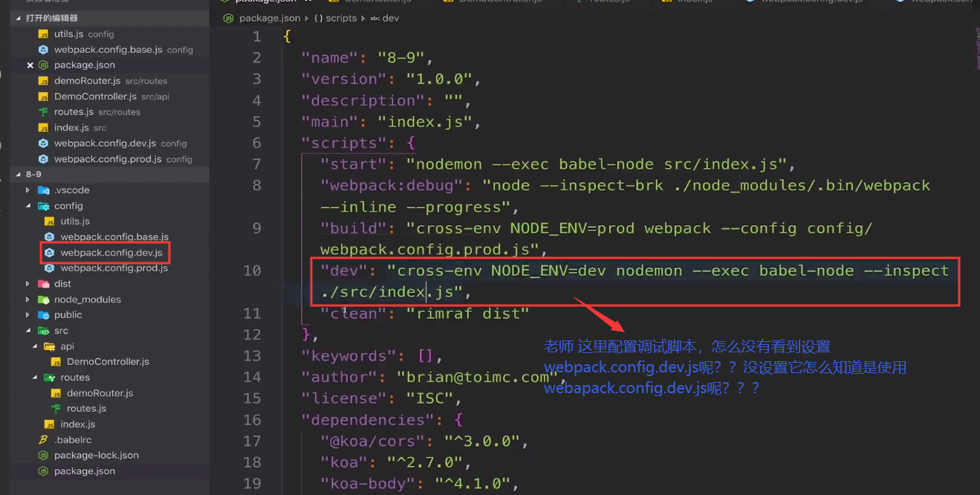980x495 pixels.
Task: Click the "@koa/cors": "^3.0.0" line
Action: [424, 441]
